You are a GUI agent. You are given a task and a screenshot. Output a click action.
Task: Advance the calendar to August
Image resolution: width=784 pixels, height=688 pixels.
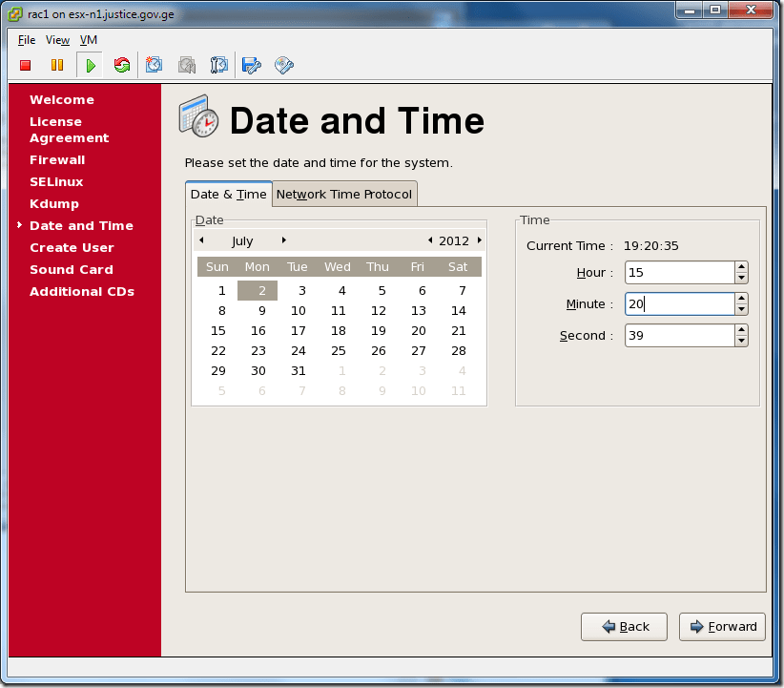(x=282, y=240)
